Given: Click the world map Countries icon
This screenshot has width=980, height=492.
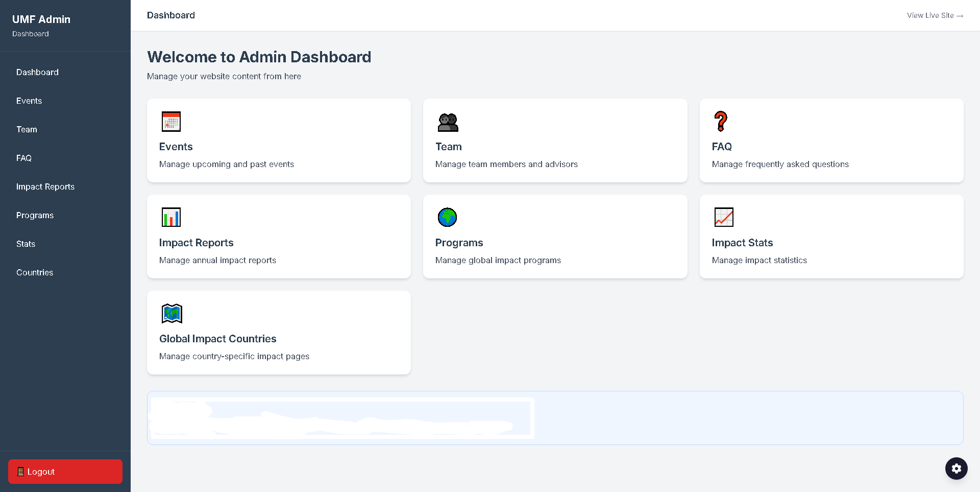Looking at the screenshot, I should tap(171, 313).
